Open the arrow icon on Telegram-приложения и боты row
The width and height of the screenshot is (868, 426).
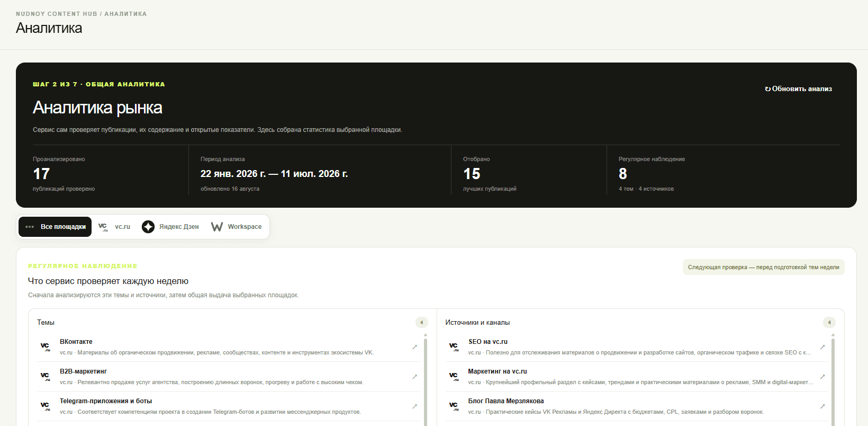click(414, 406)
